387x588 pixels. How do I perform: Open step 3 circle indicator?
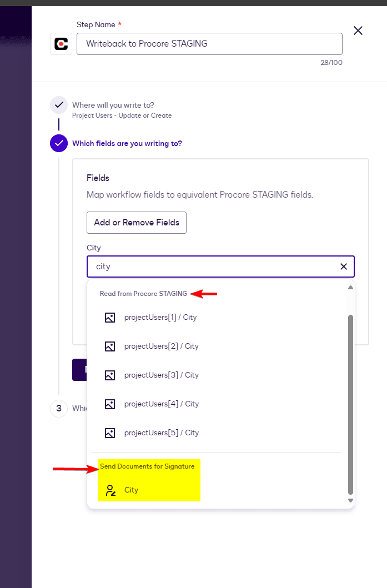pos(59,409)
